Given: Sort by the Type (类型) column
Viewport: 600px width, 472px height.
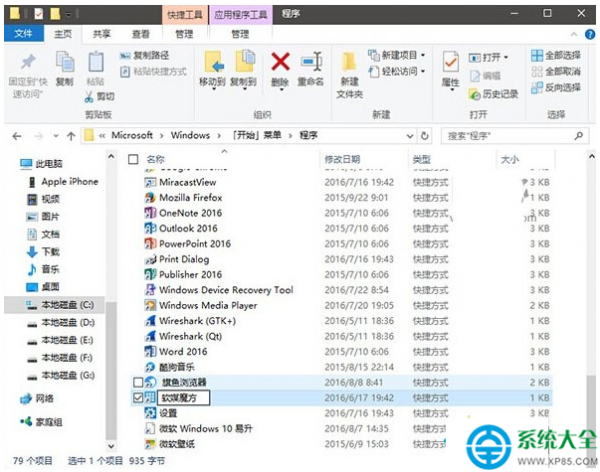Looking at the screenshot, I should (x=422, y=159).
